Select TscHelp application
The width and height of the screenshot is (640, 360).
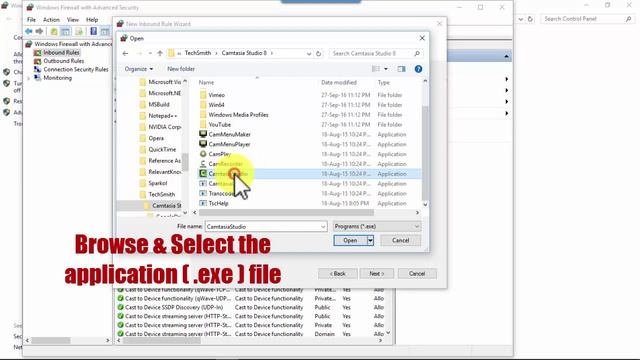coord(218,203)
